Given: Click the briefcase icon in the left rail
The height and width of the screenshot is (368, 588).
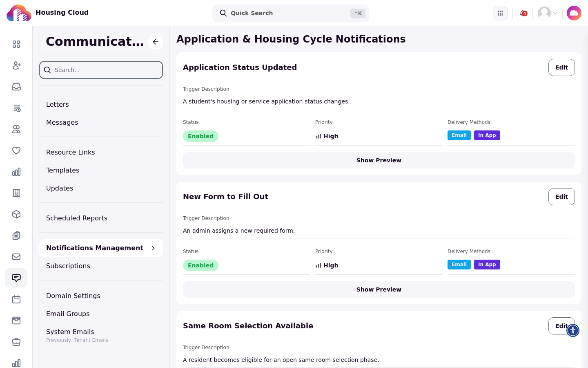Looking at the screenshot, I should (x=16, y=342).
